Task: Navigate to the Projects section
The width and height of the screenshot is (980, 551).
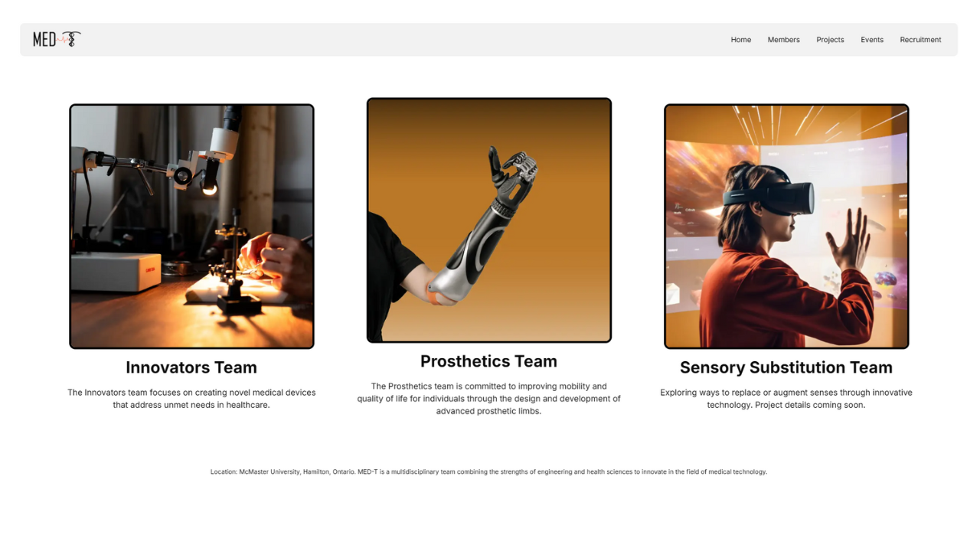Action: tap(830, 40)
